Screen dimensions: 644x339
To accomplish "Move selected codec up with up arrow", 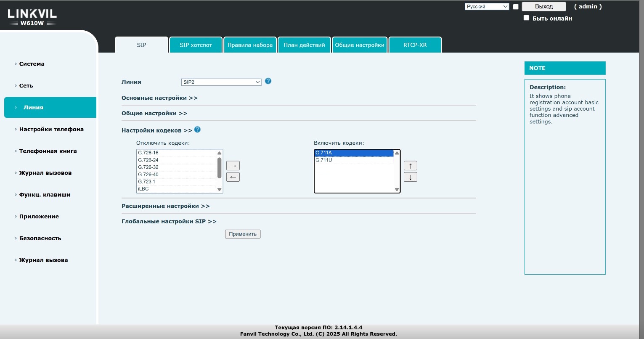I will tap(410, 166).
